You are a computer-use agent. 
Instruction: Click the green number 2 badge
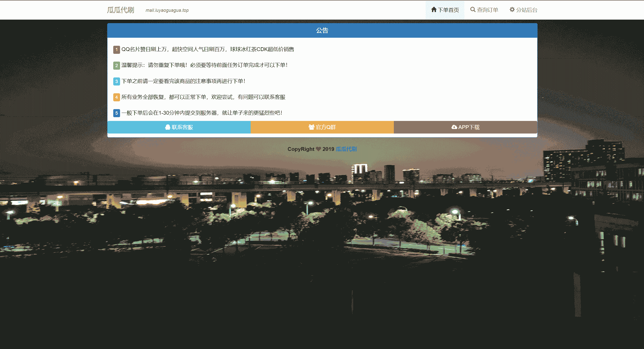coord(116,65)
